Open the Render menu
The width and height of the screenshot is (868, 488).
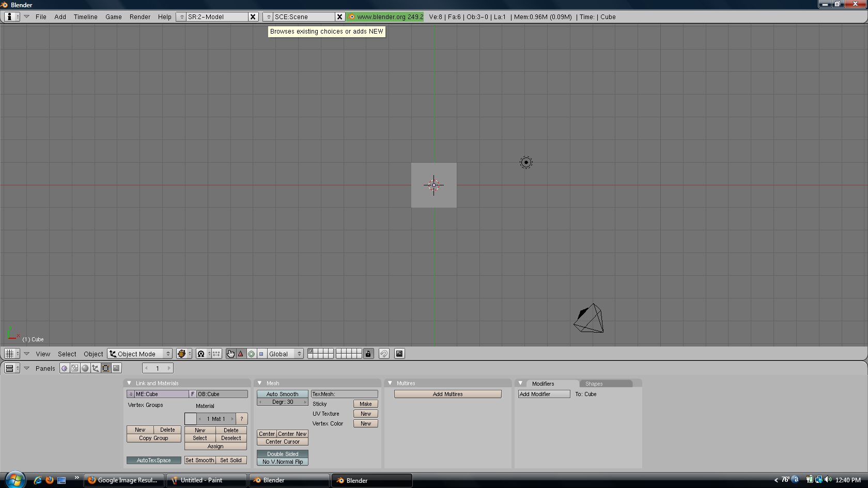(x=140, y=17)
